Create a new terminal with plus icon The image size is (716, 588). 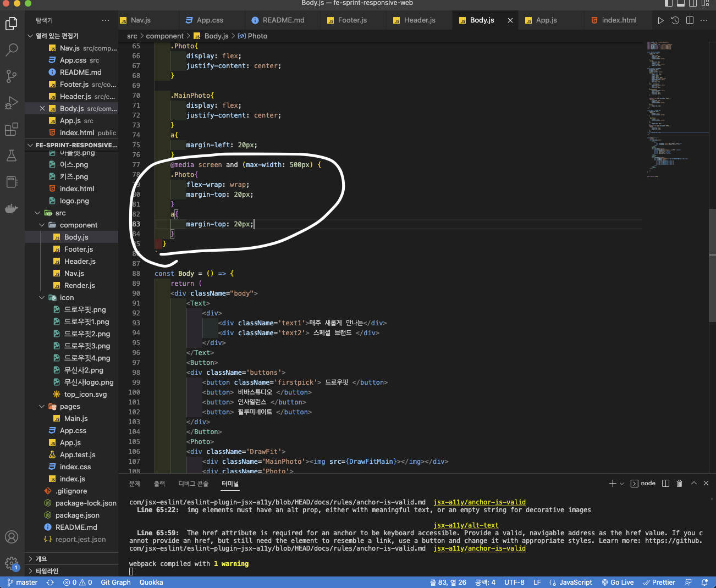coord(613,483)
